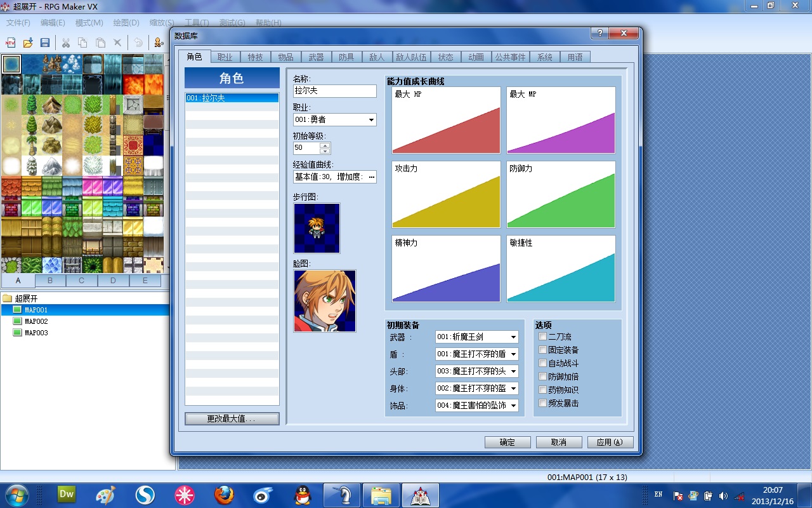Viewport: 812px width, 508px height.
Task: Expand the 武器 weapon dropdown
Action: pyautogui.click(x=476, y=337)
